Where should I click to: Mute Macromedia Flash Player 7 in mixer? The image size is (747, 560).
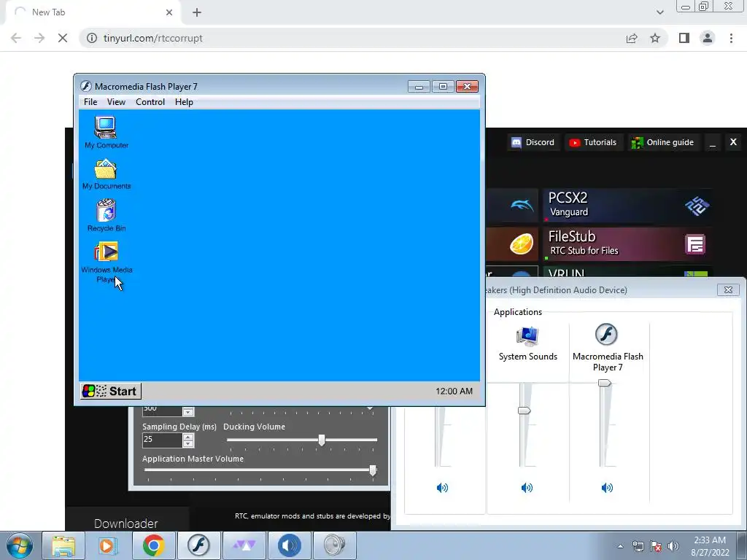[x=607, y=488]
